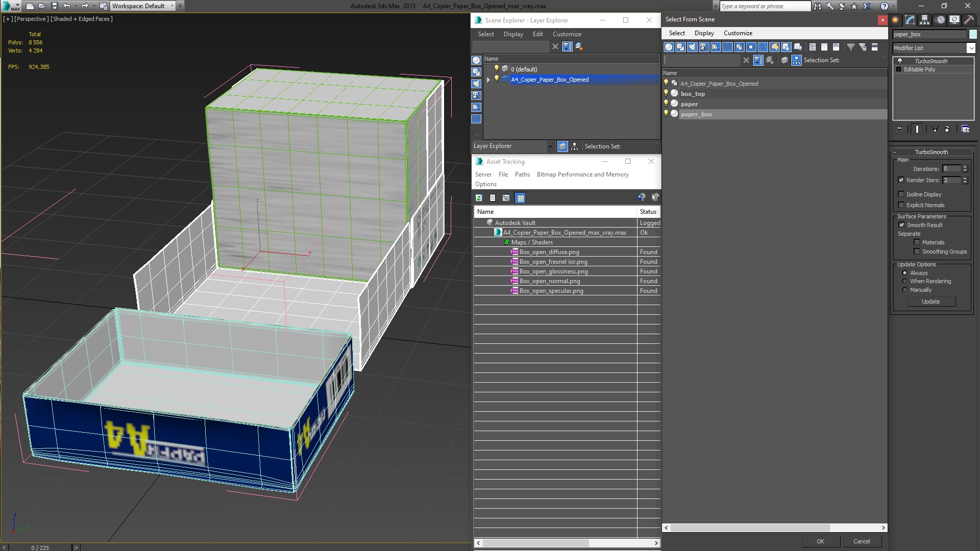Open the Undo history dropdown arrow
980x551 pixels.
[x=76, y=6]
